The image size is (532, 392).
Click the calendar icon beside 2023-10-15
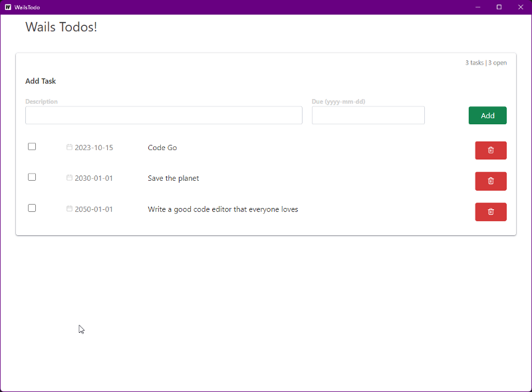click(x=69, y=147)
